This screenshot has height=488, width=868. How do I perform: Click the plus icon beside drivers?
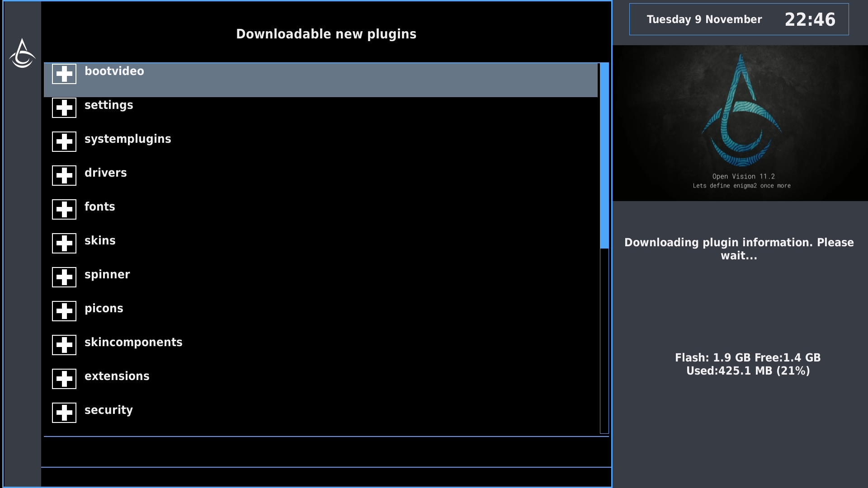(x=64, y=175)
